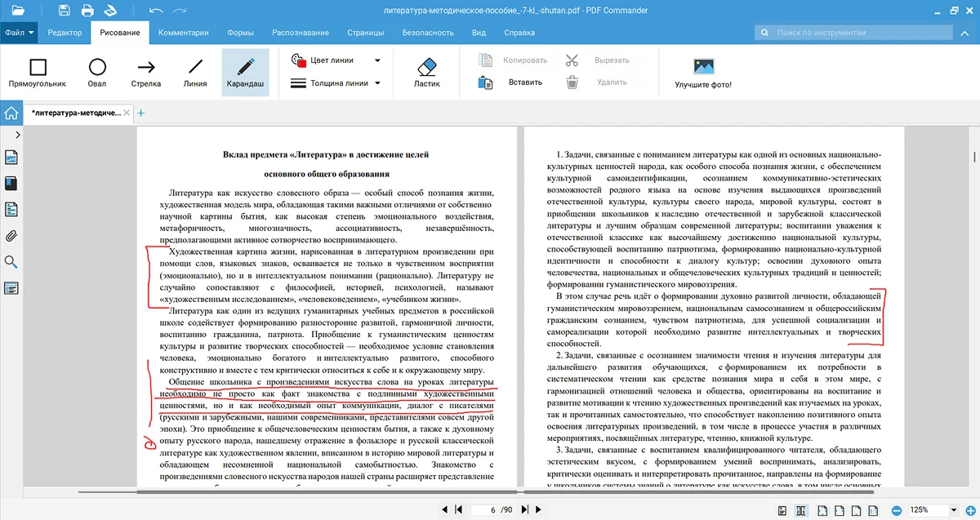This screenshot has height=520, width=980.
Task: Click the print icon in title bar
Action: point(88,11)
